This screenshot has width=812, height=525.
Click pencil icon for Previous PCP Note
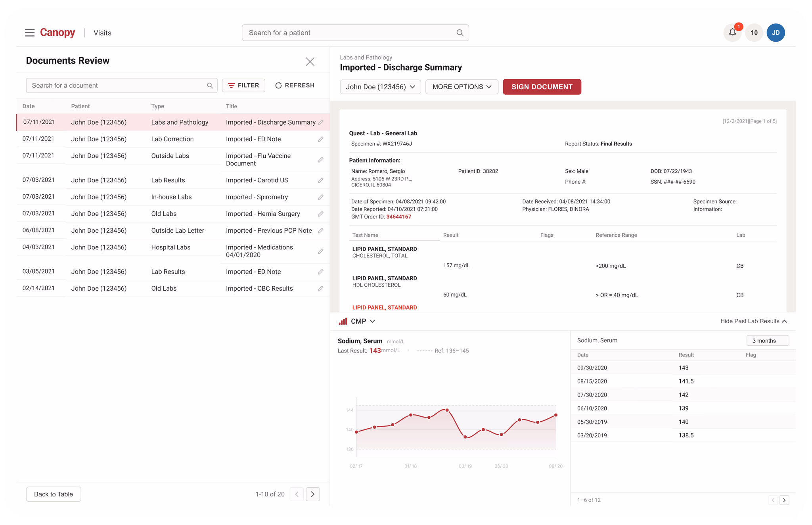tap(321, 231)
